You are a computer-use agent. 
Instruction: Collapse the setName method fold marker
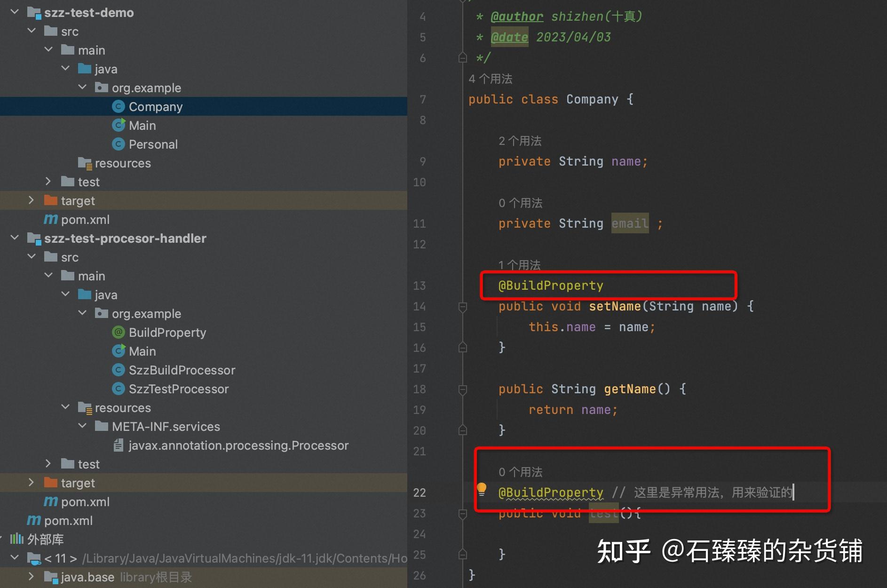(x=462, y=306)
